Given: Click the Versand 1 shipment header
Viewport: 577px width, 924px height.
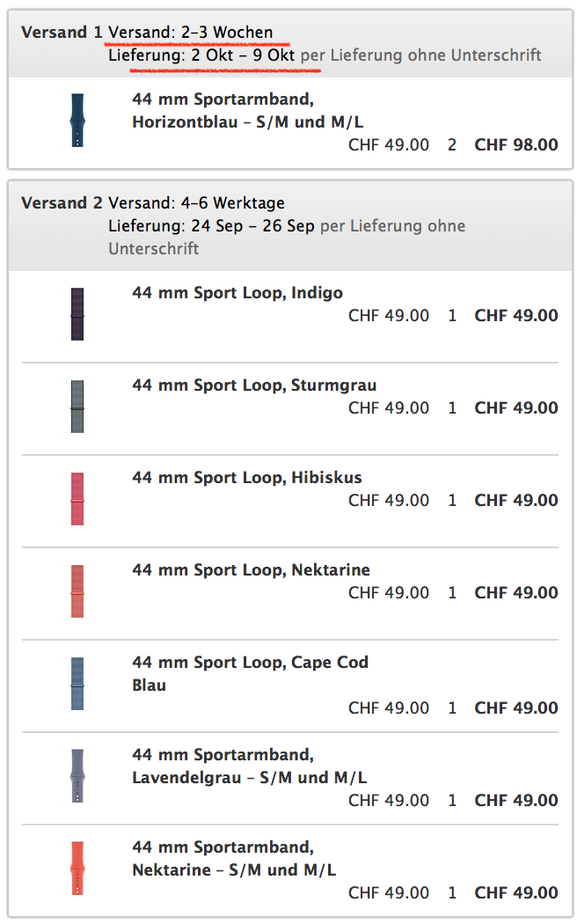Looking at the screenshot, I should [289, 44].
